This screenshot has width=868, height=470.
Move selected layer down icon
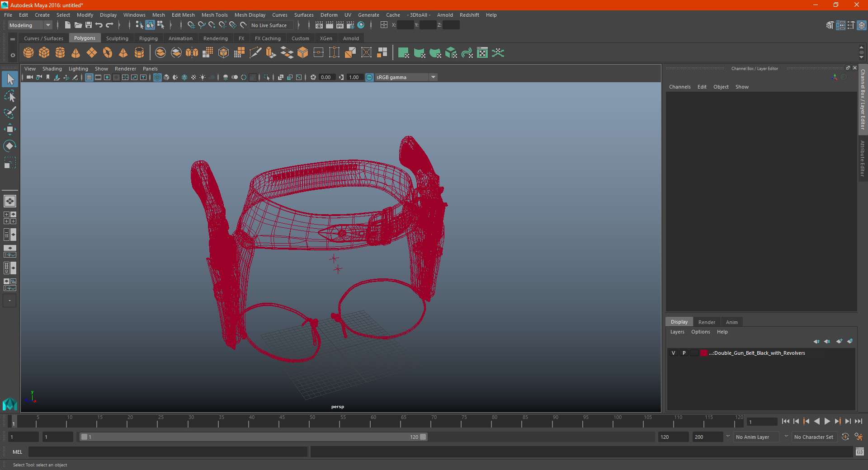point(827,341)
